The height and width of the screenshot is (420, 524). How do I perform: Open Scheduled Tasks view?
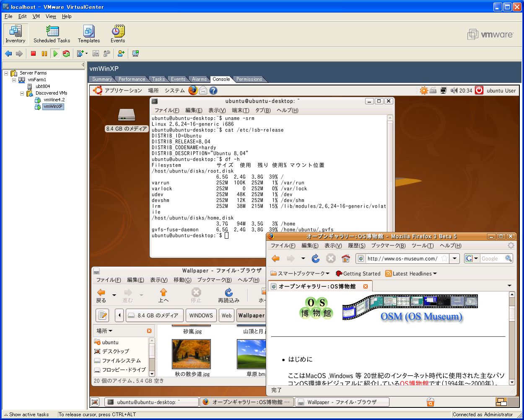click(x=52, y=34)
